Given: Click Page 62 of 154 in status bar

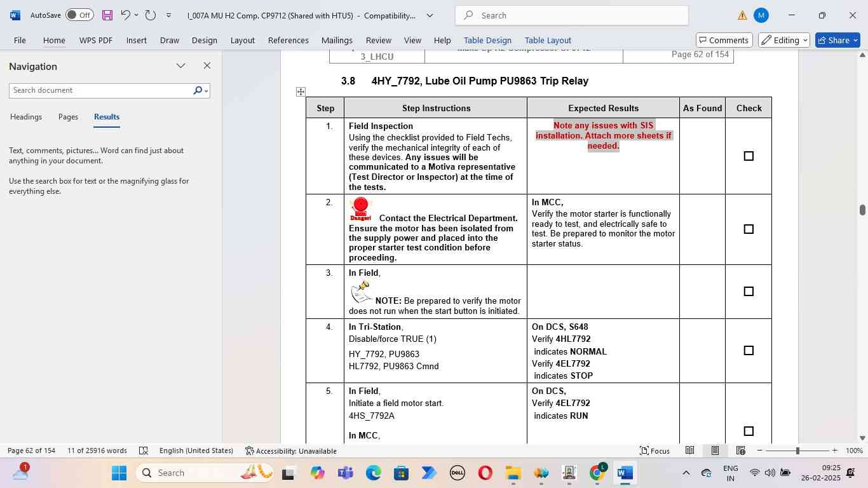Looking at the screenshot, I should [31, 451].
